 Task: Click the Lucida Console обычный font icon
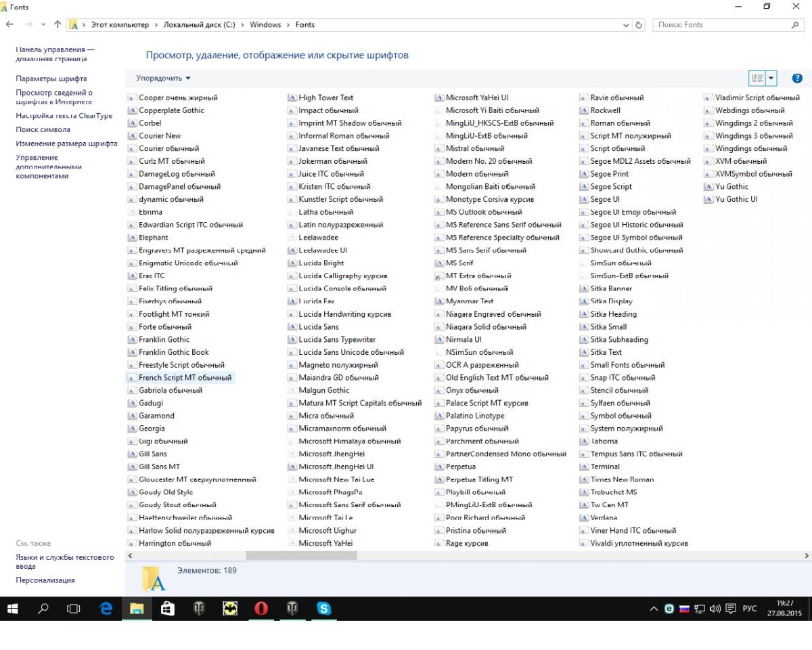click(292, 288)
